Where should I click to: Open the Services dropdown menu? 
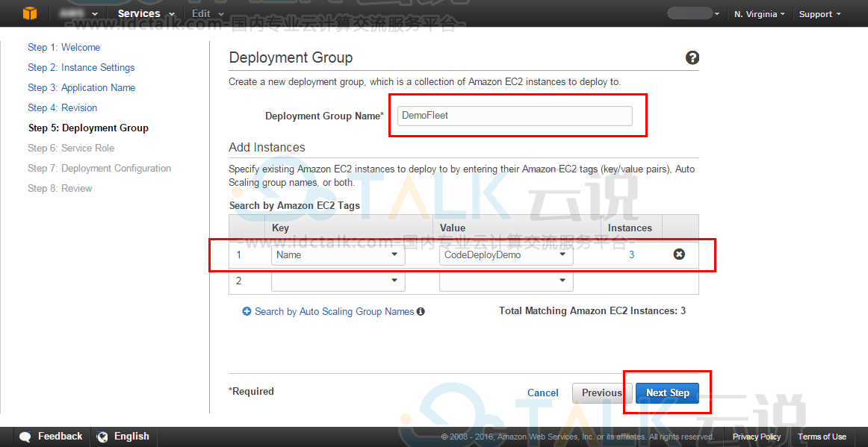coord(146,13)
